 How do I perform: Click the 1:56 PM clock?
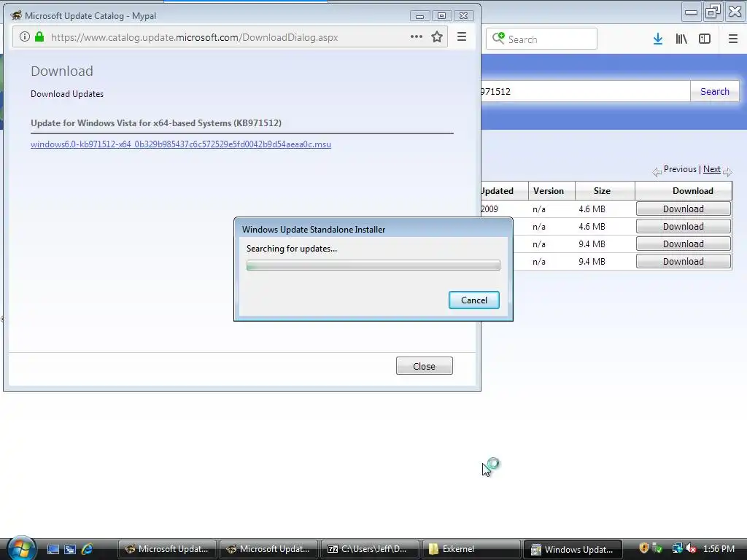point(719,548)
